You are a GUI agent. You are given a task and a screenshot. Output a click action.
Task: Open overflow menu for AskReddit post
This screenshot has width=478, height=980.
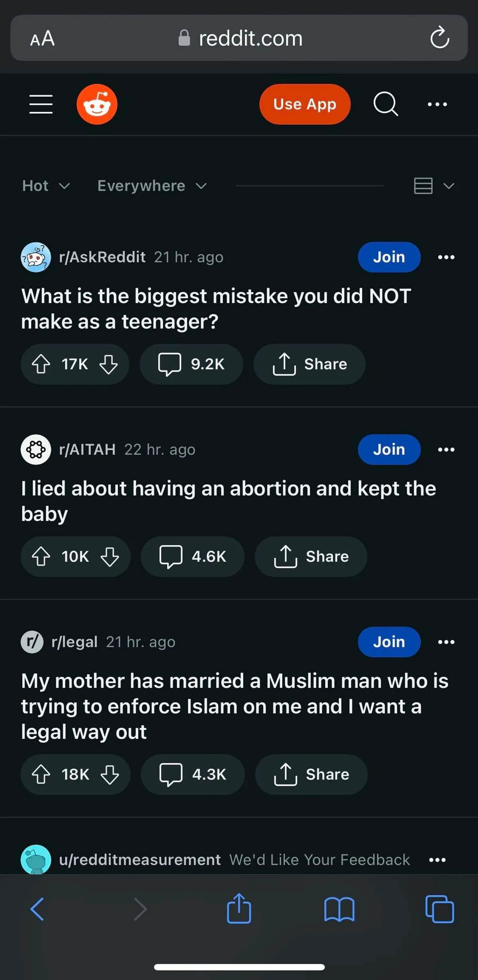coord(446,257)
